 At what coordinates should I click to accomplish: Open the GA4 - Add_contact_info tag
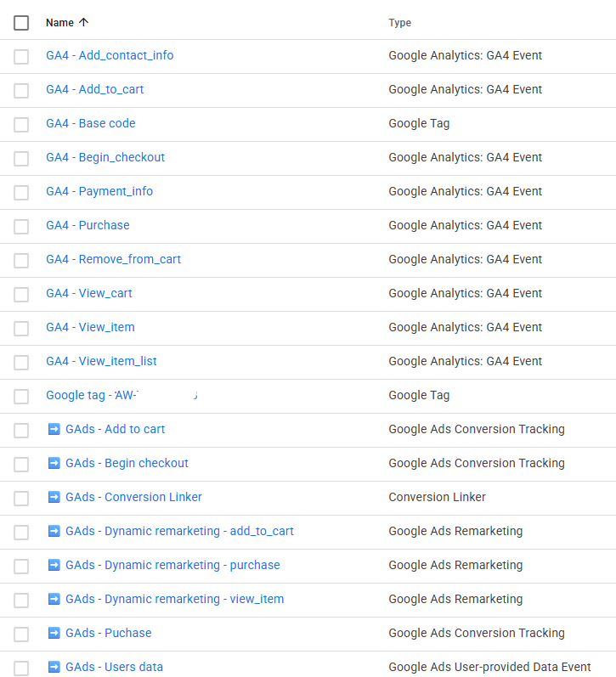point(110,55)
